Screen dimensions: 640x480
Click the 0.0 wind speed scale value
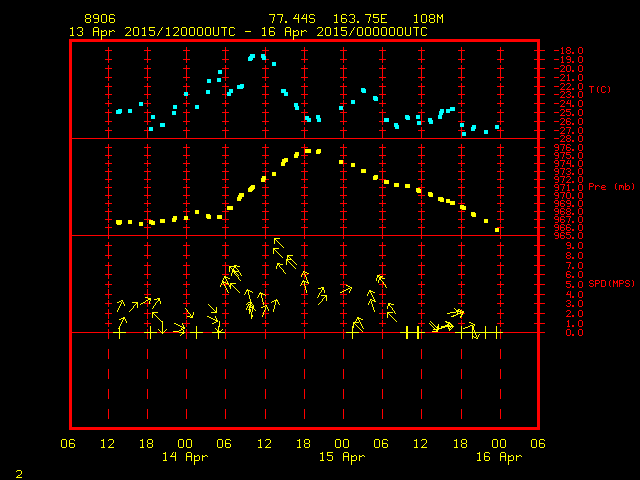click(574, 333)
